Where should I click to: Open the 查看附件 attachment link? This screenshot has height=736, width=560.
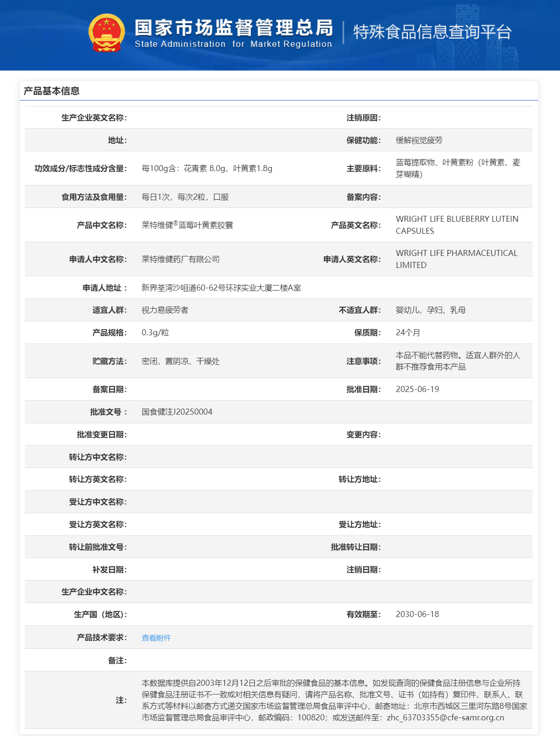pyautogui.click(x=156, y=638)
